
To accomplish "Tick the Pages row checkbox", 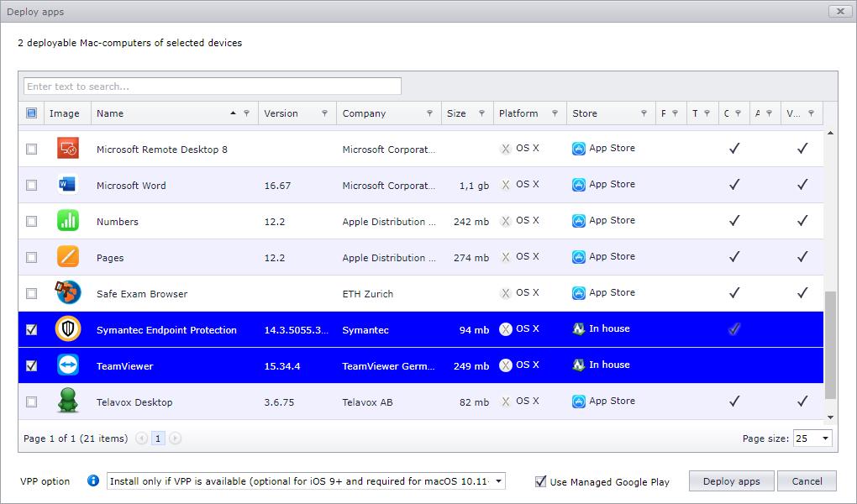I will (32, 257).
